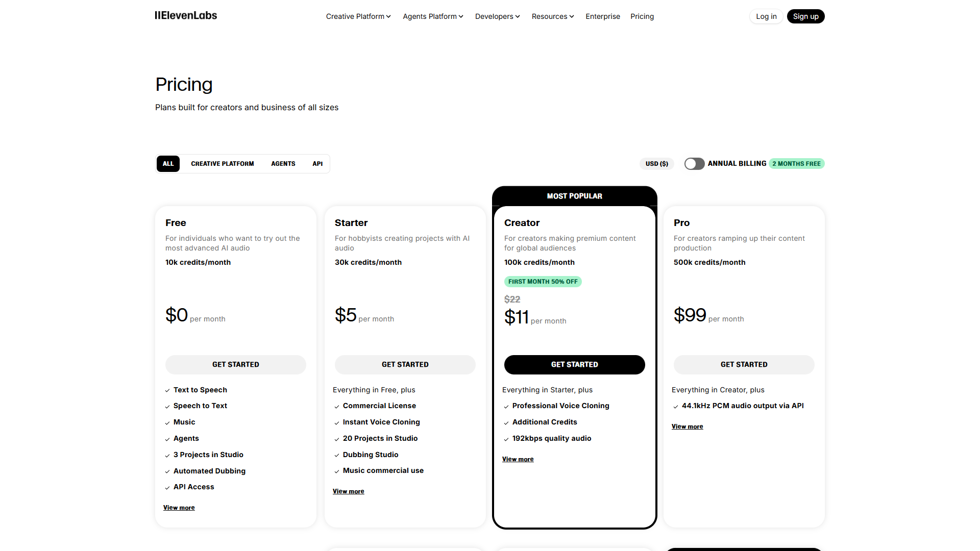This screenshot has height=551, width=980.
Task: Get started with the Creator plan
Action: 574,364
